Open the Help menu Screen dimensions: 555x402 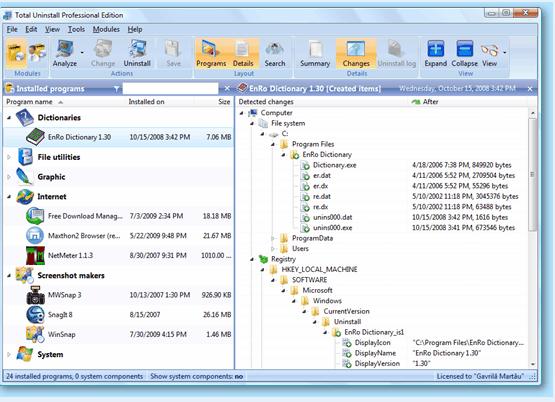click(x=135, y=29)
